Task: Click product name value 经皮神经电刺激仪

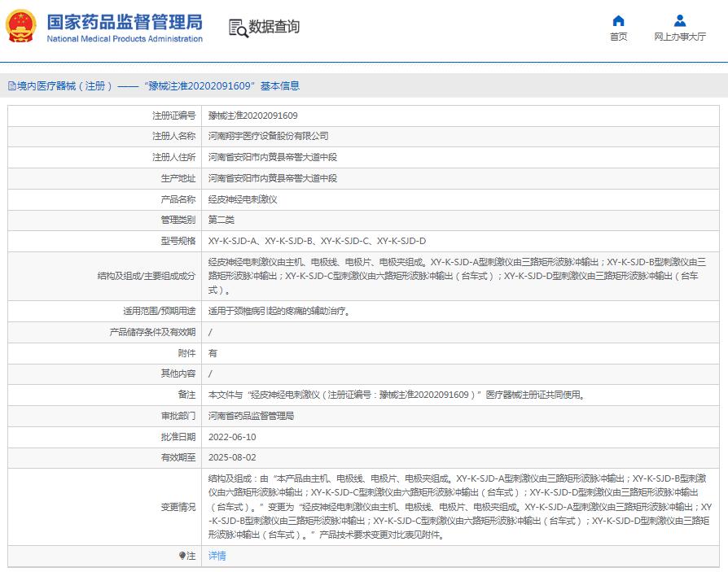Action: pyautogui.click(x=243, y=199)
